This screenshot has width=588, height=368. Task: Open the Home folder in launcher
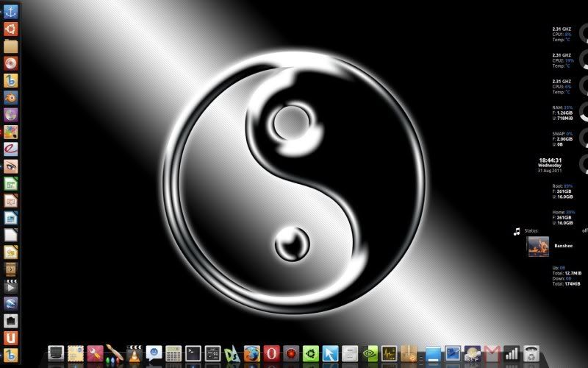[10, 46]
